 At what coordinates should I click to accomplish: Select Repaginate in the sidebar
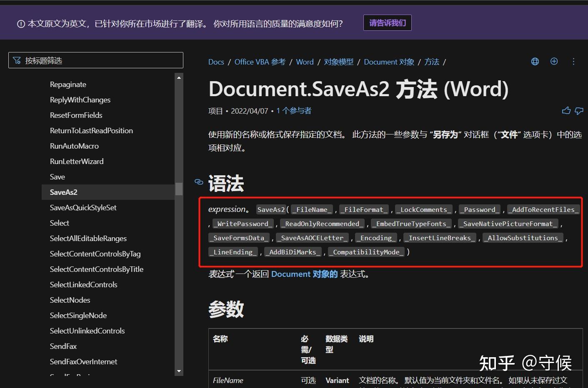pos(68,85)
